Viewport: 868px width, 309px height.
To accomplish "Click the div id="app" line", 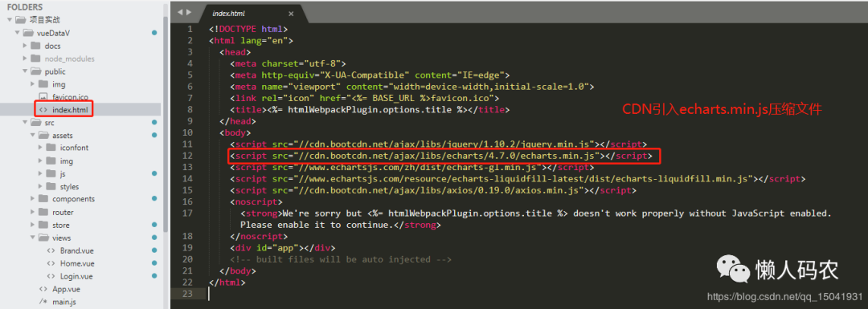I will click(283, 248).
